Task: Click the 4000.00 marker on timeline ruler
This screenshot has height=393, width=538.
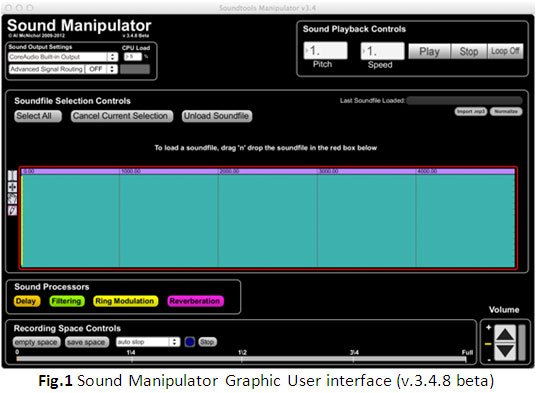Action: coord(427,171)
